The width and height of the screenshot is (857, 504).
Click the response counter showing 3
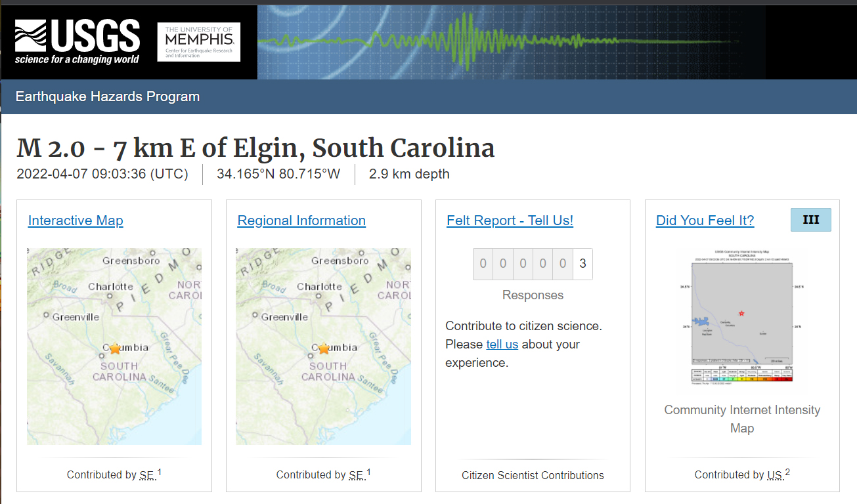point(582,264)
